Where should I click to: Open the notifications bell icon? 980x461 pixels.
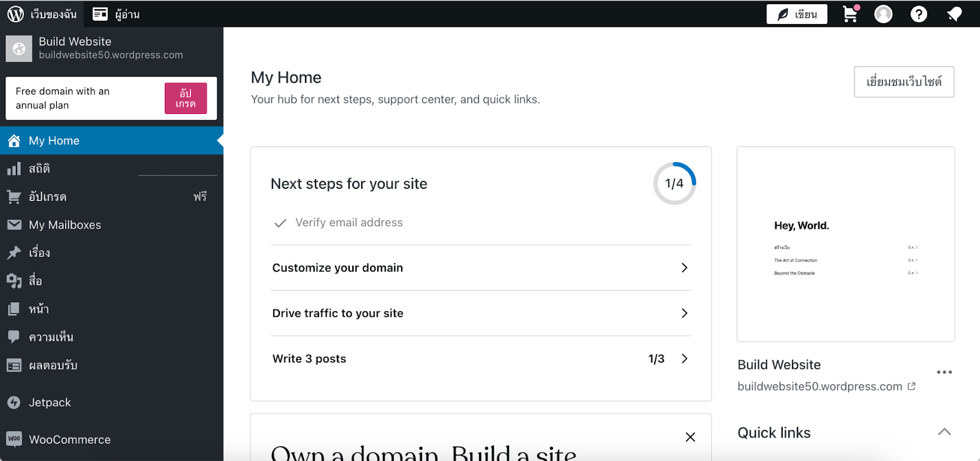[x=954, y=14]
